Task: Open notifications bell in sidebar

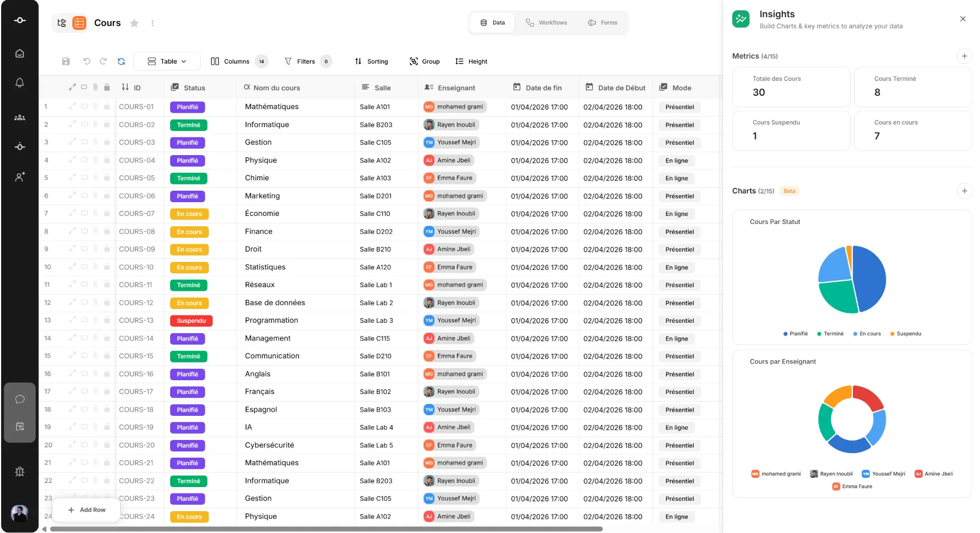Action: pyautogui.click(x=20, y=83)
